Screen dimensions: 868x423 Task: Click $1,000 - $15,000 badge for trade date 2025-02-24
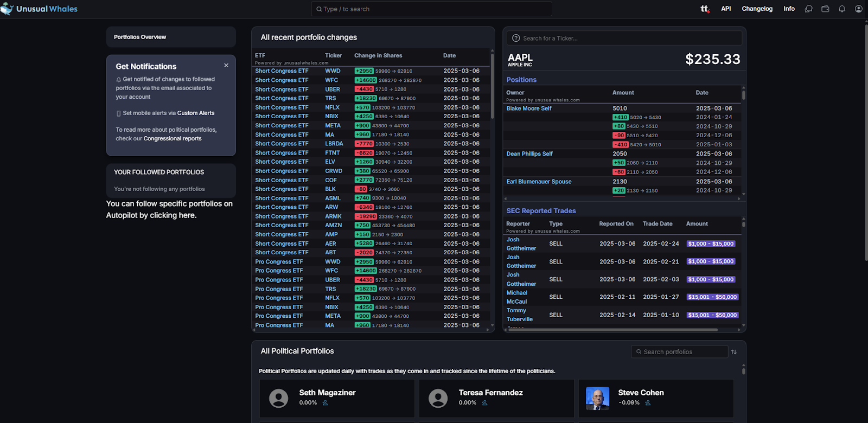point(711,244)
